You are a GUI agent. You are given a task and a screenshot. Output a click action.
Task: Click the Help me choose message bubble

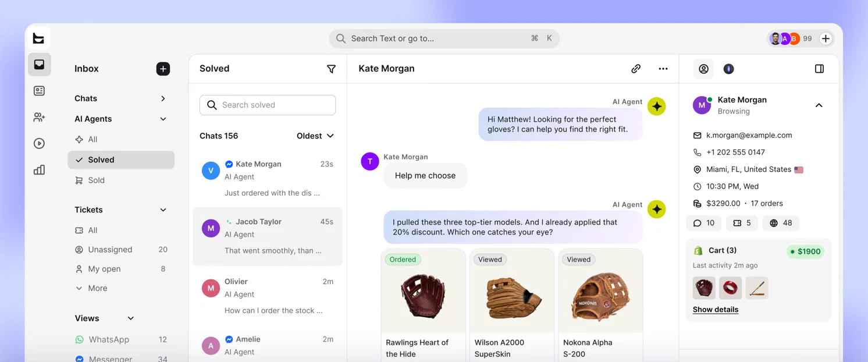point(425,175)
